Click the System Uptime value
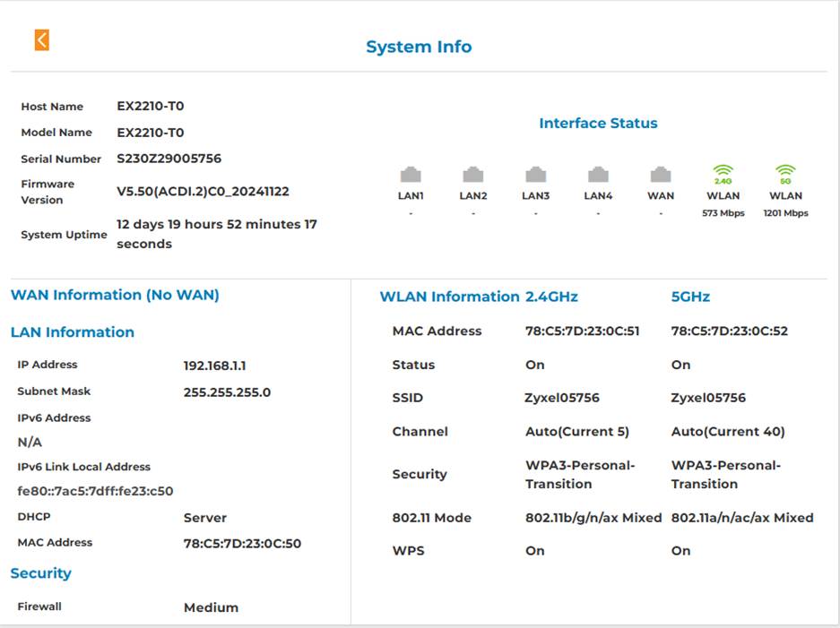Screen dimensions: 840x628 217,234
